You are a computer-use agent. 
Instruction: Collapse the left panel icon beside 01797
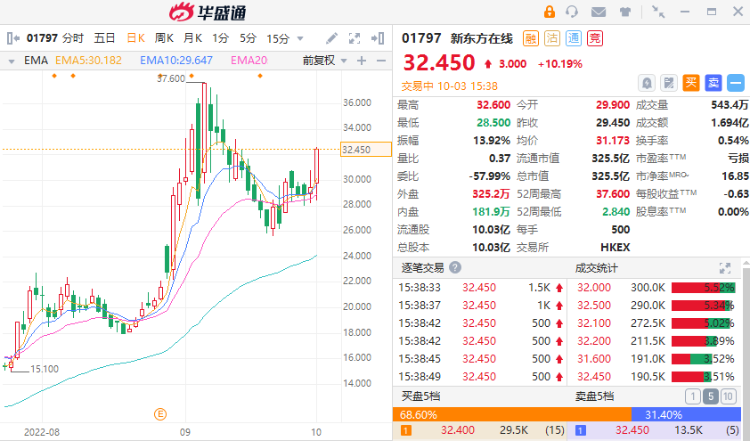point(13,38)
